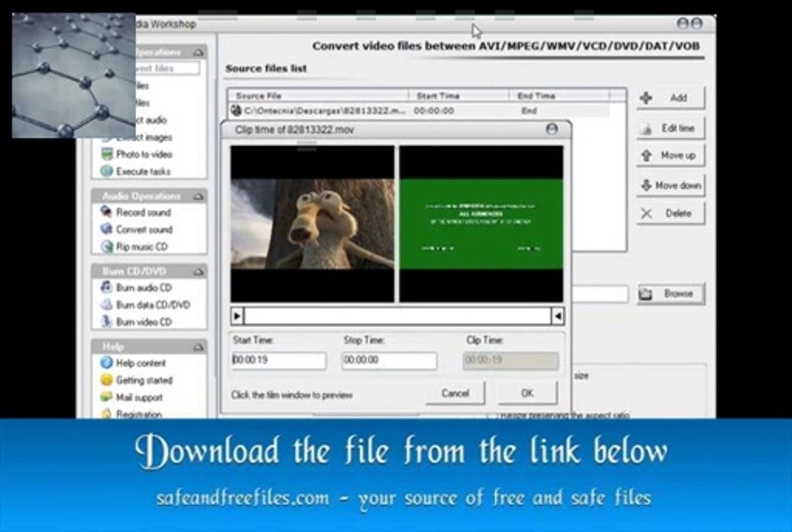This screenshot has height=532, width=792.
Task: Click the up arrow icon on Move up
Action: 646,155
